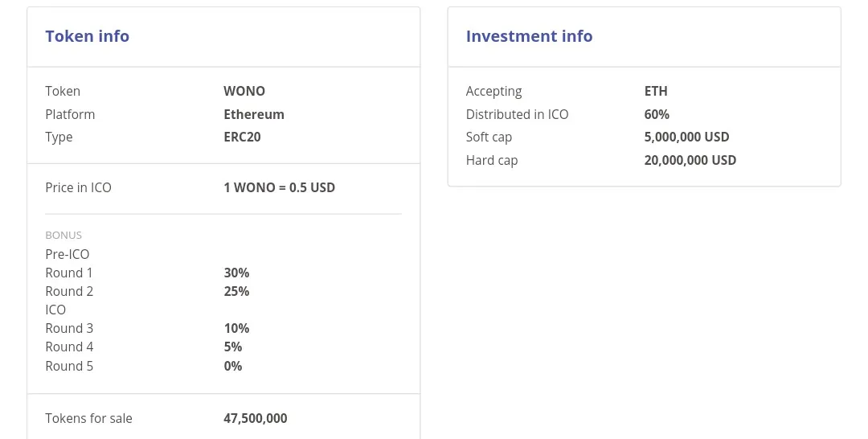Click the ETH accepting value

[x=656, y=91]
